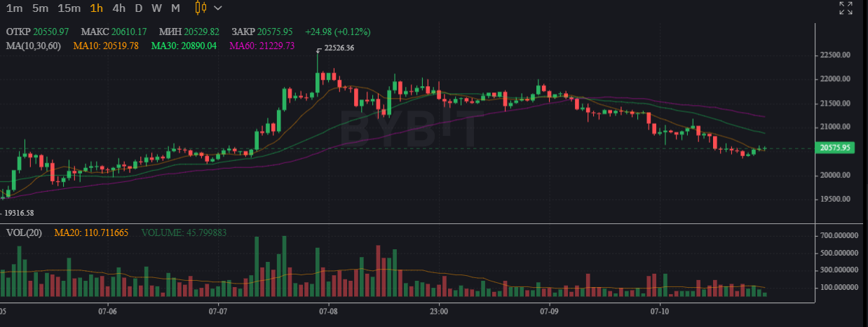Click the МИН 20529.82 low value

[x=189, y=32]
